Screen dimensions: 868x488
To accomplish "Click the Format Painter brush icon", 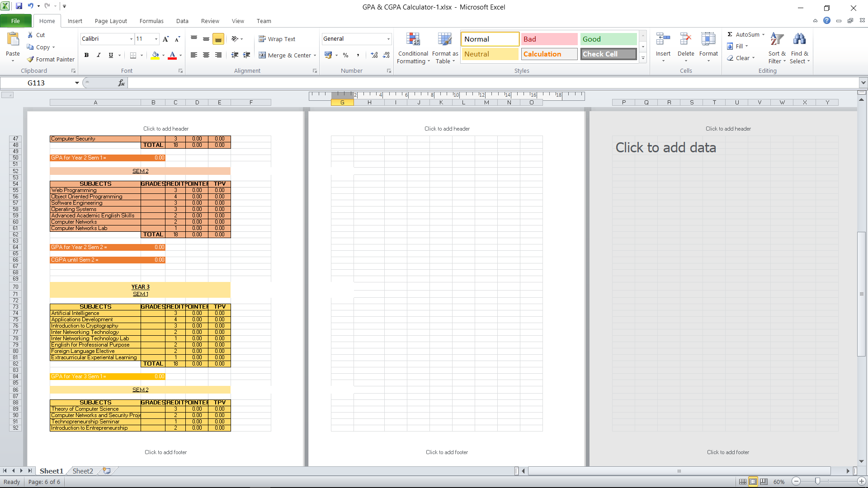I will tap(31, 59).
